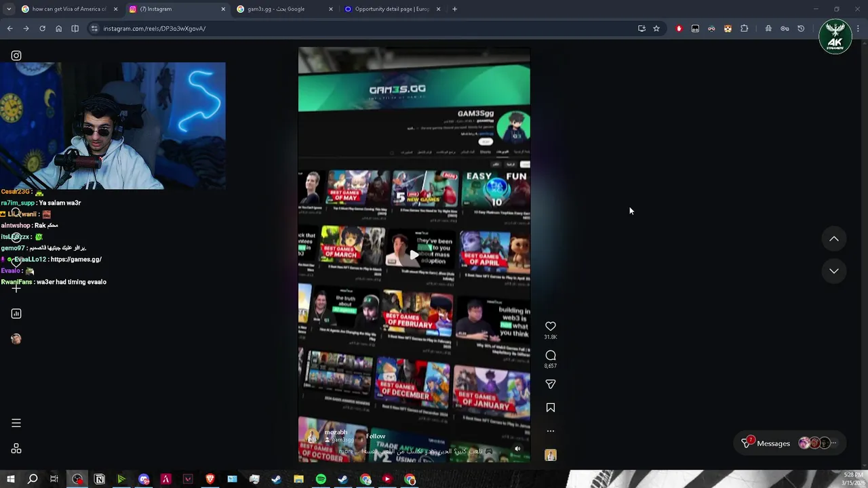This screenshot has width=868, height=488.
Task: Open Discord from the taskbar
Action: click(144, 479)
